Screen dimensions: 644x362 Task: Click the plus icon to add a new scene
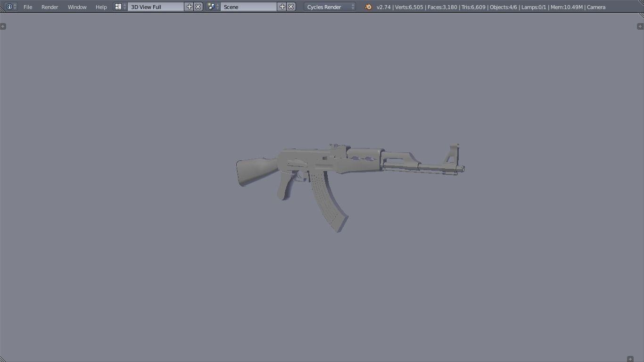click(282, 7)
